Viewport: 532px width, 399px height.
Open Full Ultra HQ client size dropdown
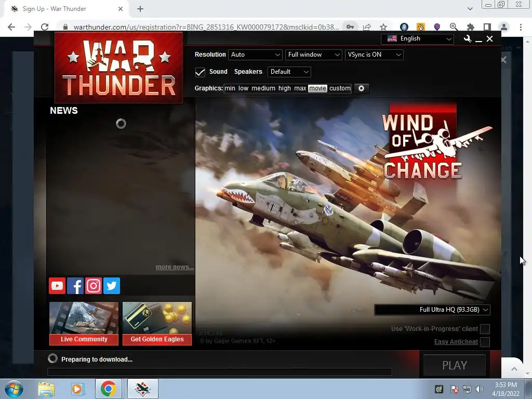432,310
